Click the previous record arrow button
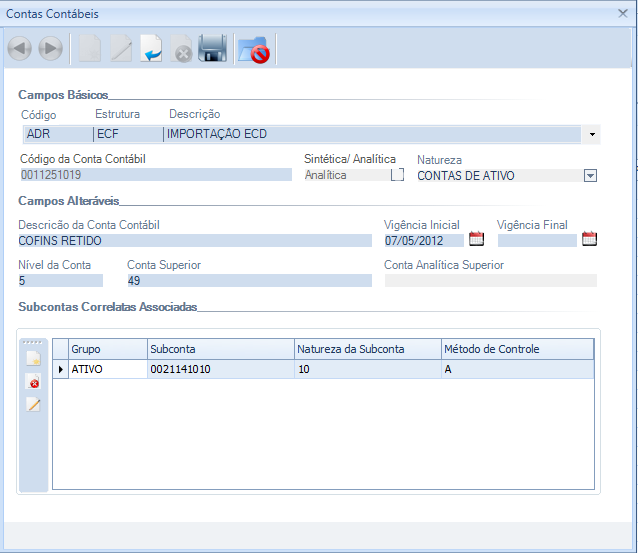The width and height of the screenshot is (638, 553). [20, 49]
